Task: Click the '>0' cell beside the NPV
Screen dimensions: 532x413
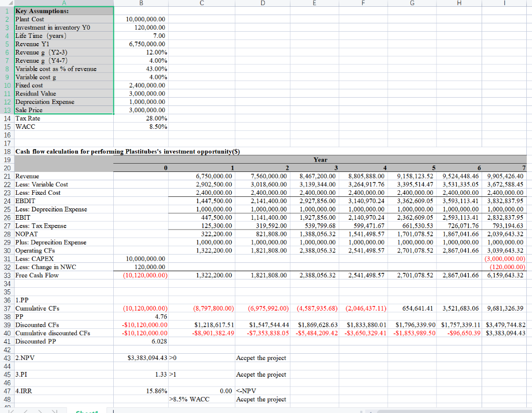Action: 202,358
